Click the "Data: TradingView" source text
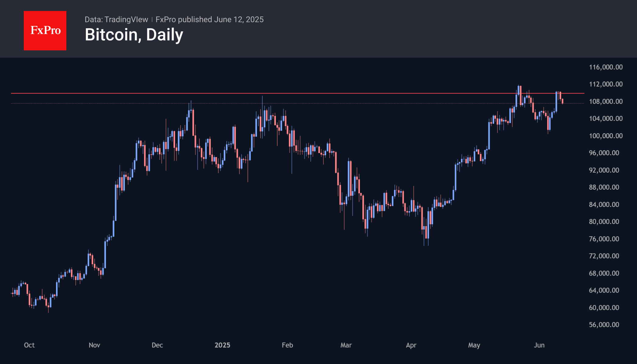 (116, 19)
